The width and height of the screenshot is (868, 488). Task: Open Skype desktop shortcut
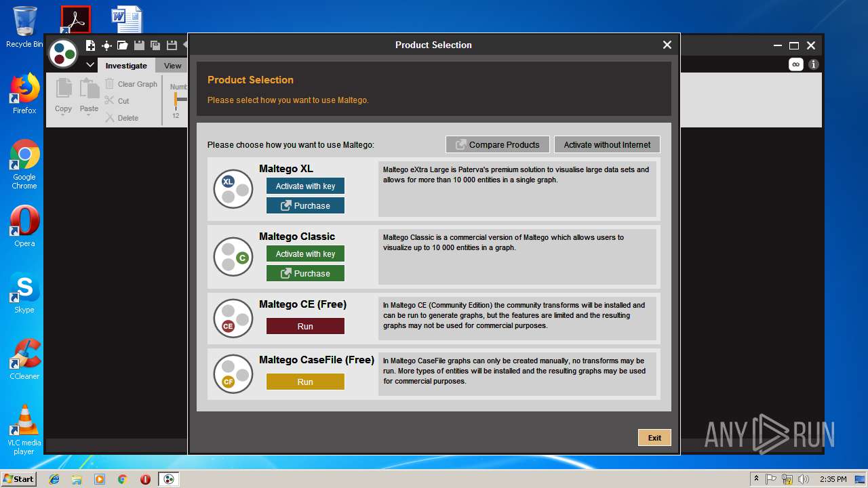pyautogui.click(x=24, y=293)
